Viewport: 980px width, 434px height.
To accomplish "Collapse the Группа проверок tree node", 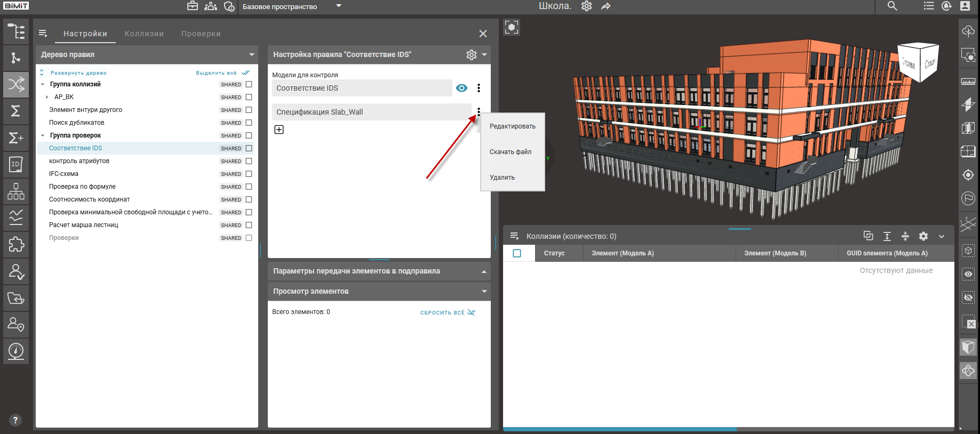I will (x=43, y=135).
